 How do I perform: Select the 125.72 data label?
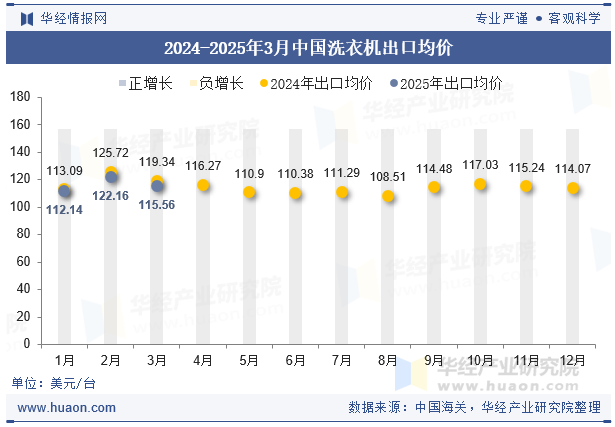click(111, 153)
